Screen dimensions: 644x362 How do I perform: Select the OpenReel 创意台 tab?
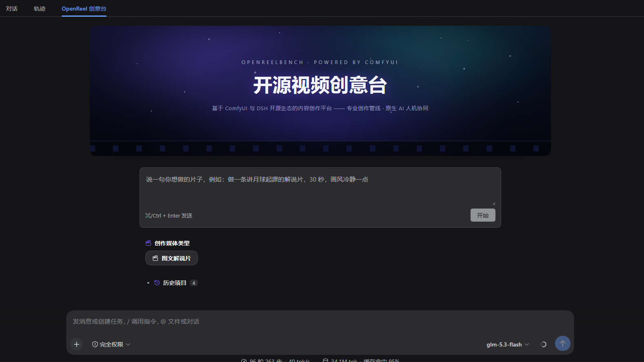(84, 9)
